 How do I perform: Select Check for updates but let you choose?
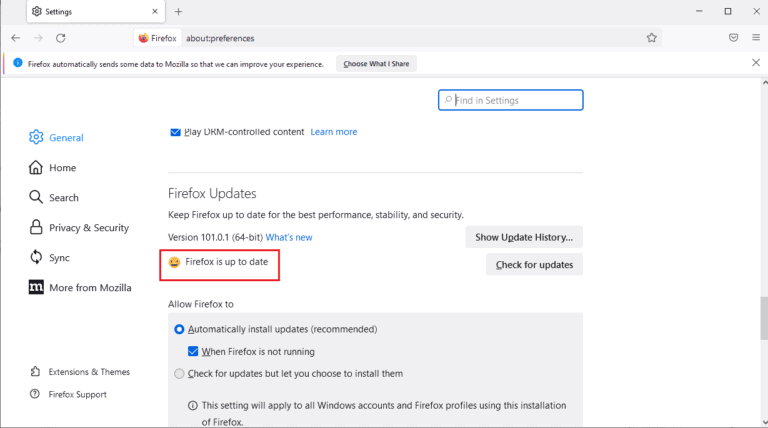[x=180, y=373]
